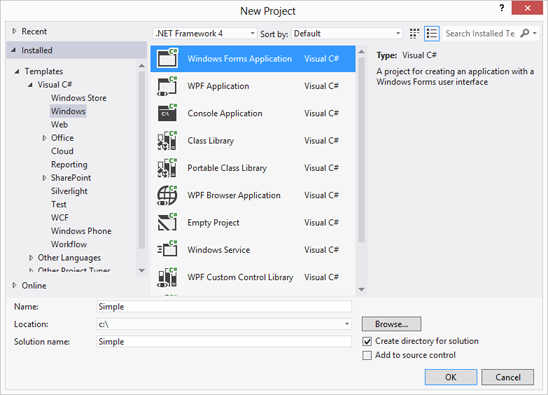The height and width of the screenshot is (395, 548).
Task: Check Create directory for solution
Action: pyautogui.click(x=367, y=341)
